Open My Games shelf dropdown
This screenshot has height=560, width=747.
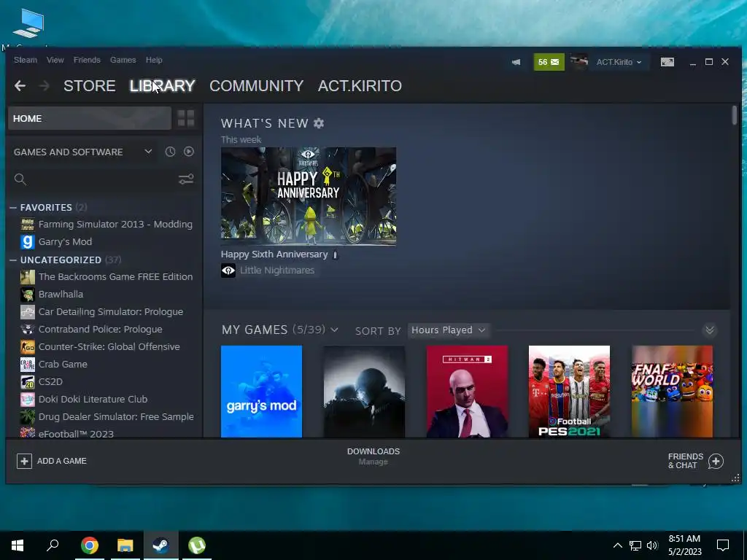(334, 330)
